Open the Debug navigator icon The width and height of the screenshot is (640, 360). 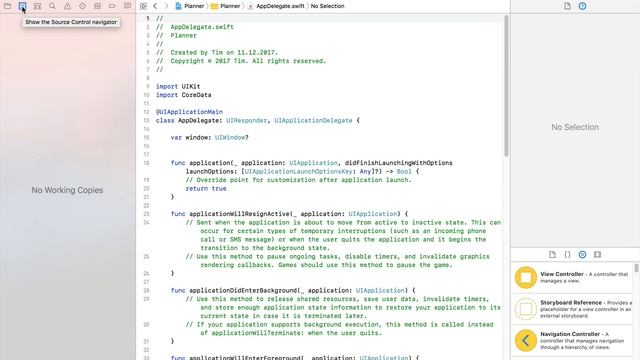pyautogui.click(x=97, y=6)
